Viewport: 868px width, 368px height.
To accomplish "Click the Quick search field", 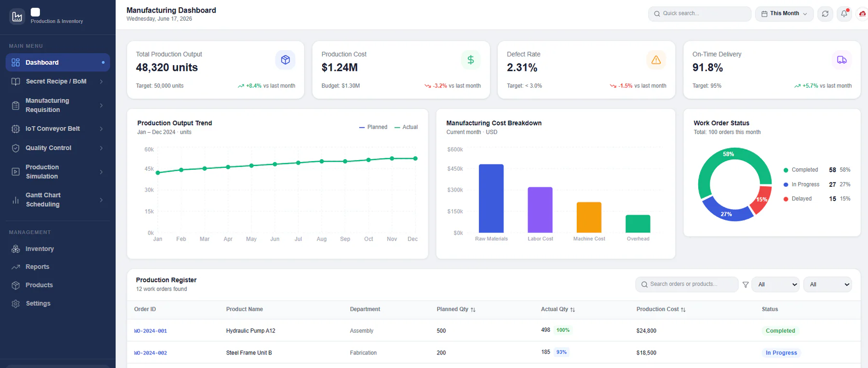I will coord(699,14).
